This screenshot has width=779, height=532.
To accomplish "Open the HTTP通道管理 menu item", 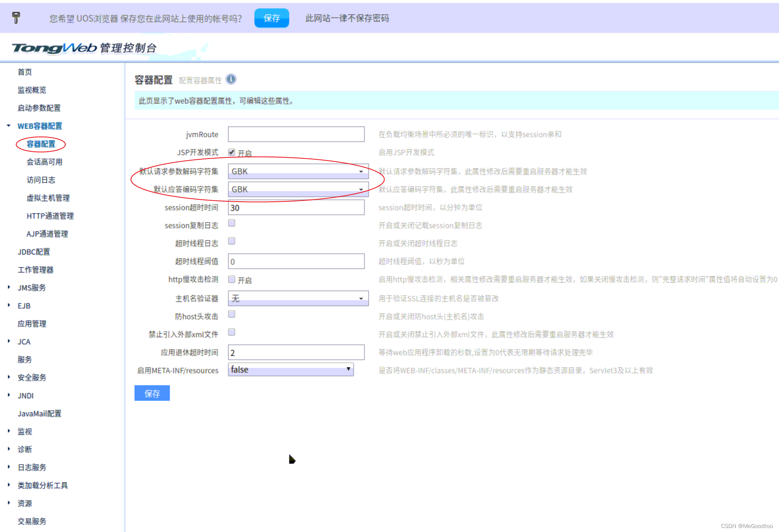I will click(50, 216).
